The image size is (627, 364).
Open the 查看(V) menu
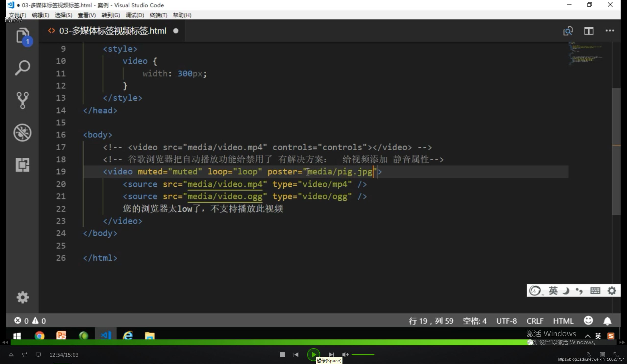coord(87,15)
